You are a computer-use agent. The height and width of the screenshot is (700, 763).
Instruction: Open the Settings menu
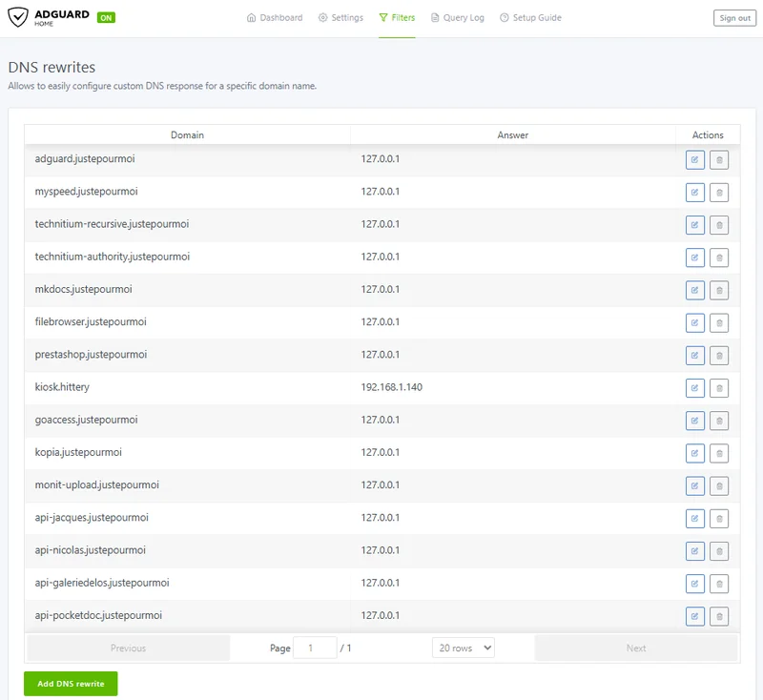click(340, 17)
